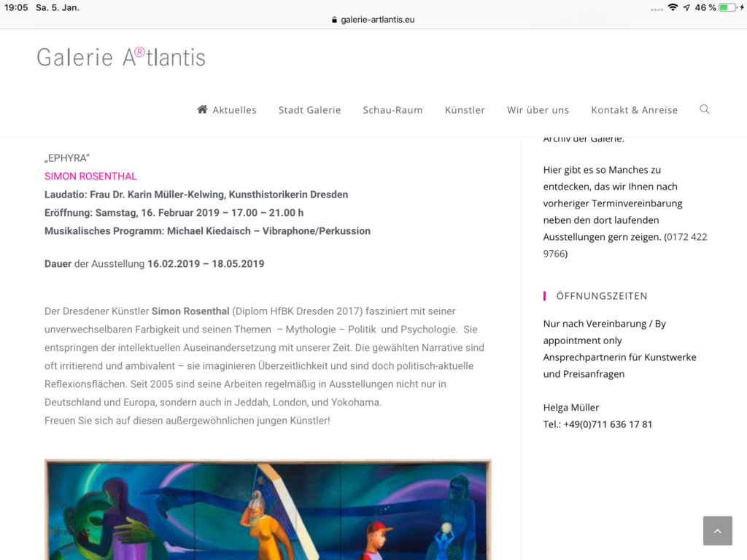Click the home icon beside Aktuelles
This screenshot has width=747, height=560.
coord(203,109)
